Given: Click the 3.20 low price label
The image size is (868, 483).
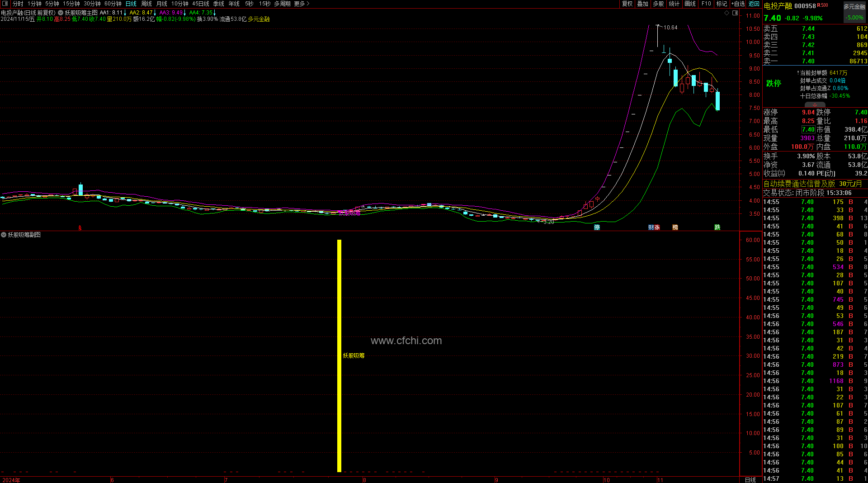Looking at the screenshot, I should coord(548,222).
